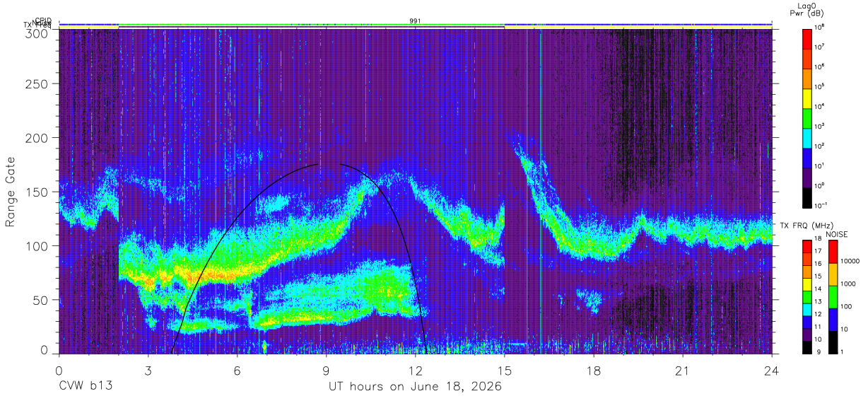Click the plot label 'CVW b13'
The width and height of the screenshot is (868, 401).
85,387
